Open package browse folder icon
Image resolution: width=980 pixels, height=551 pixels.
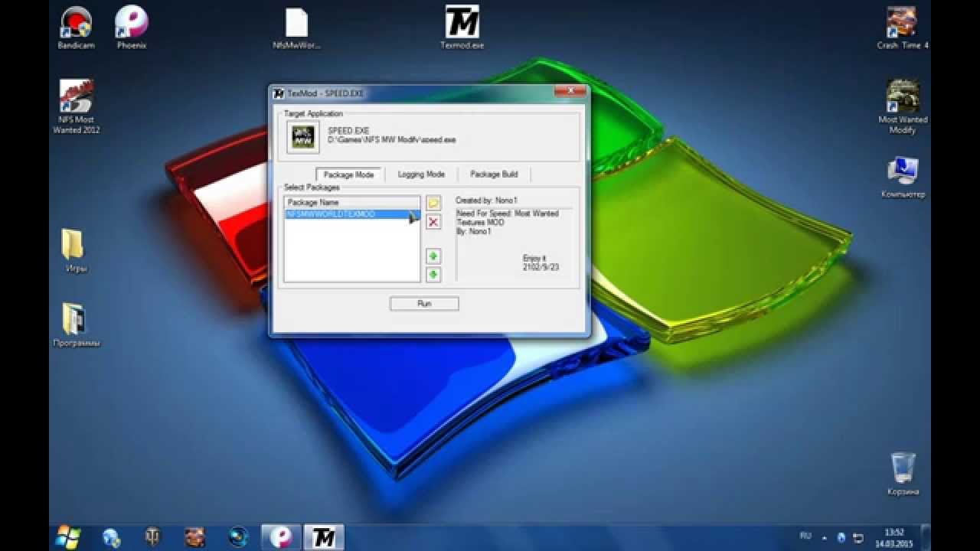pyautogui.click(x=433, y=204)
